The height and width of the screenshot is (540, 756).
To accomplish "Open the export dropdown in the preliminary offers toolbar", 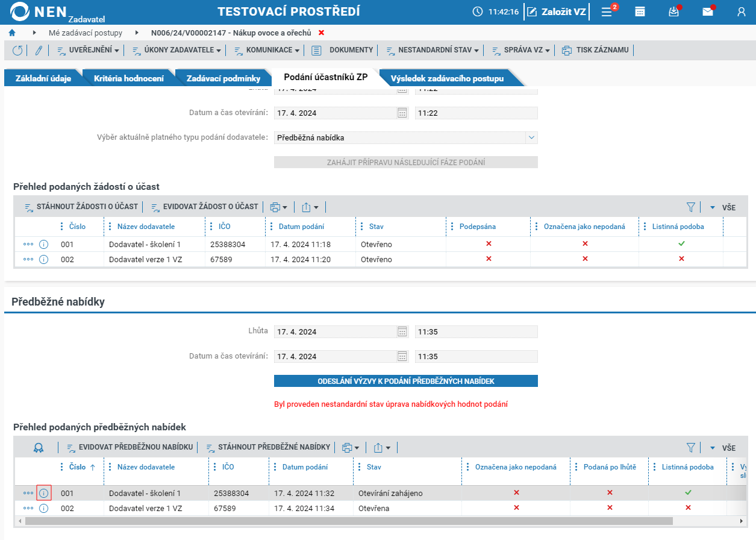I will click(x=382, y=448).
